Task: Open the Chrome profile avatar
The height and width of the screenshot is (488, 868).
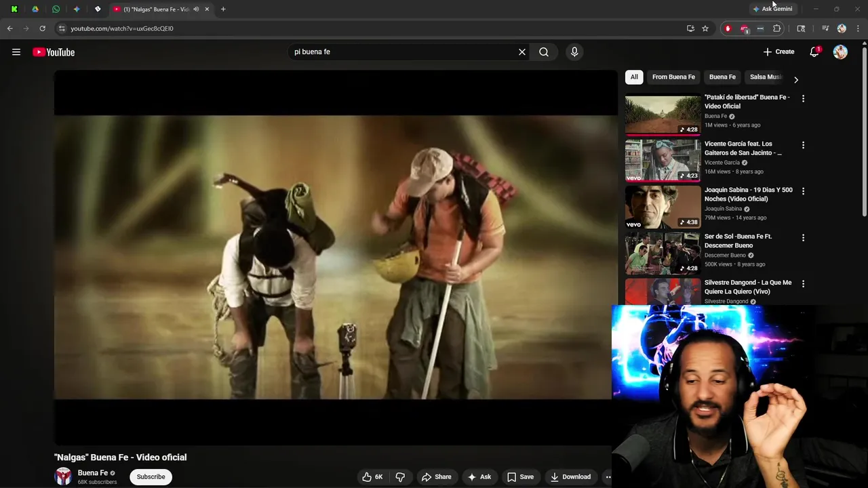Action: (x=842, y=28)
